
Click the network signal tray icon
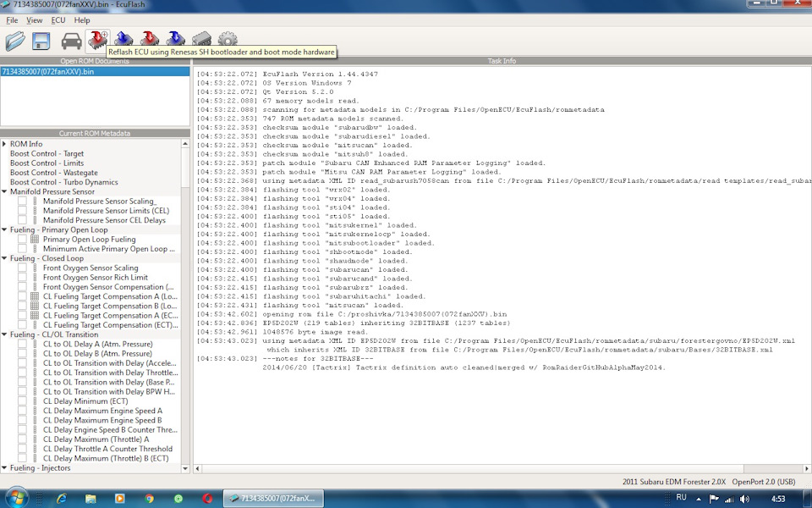(729, 499)
